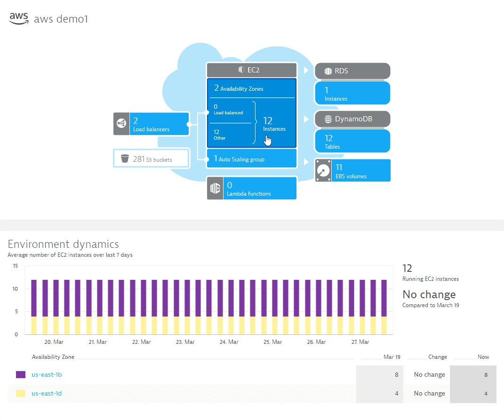Click the load balancer share icon
Image resolution: width=504 pixels, height=420 pixels.
coord(121,123)
